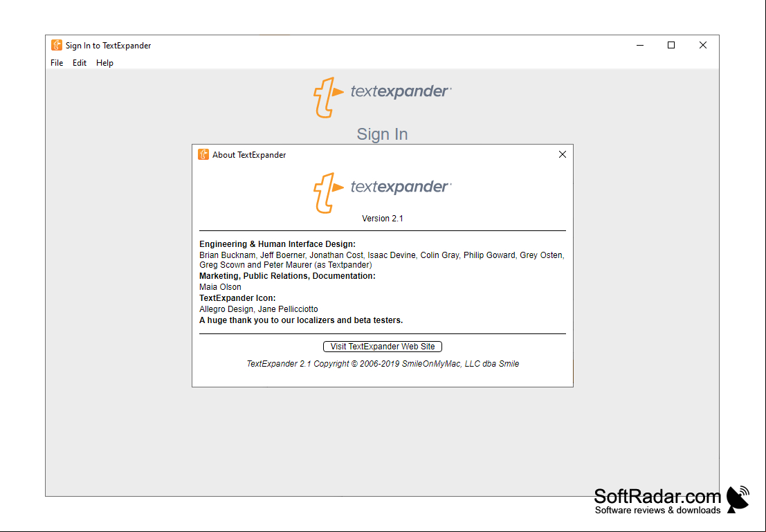Click the Sign In to TextExpander title text
Screen dimensions: 766x532
[109, 46]
